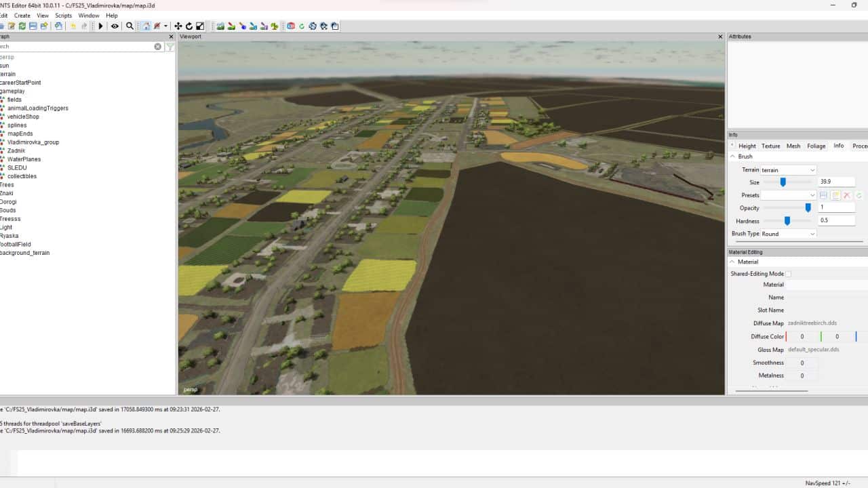This screenshot has height=488, width=868.
Task: Open the Brush Type dropdown
Action: click(x=788, y=234)
